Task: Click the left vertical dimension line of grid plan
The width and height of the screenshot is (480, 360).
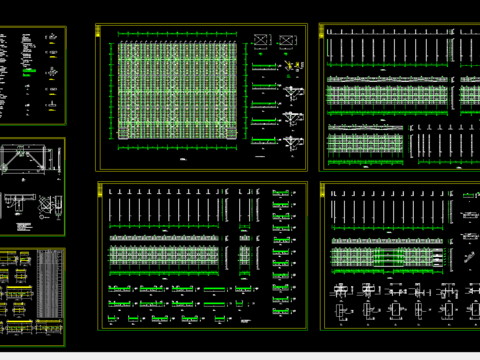Action: (x=111, y=91)
